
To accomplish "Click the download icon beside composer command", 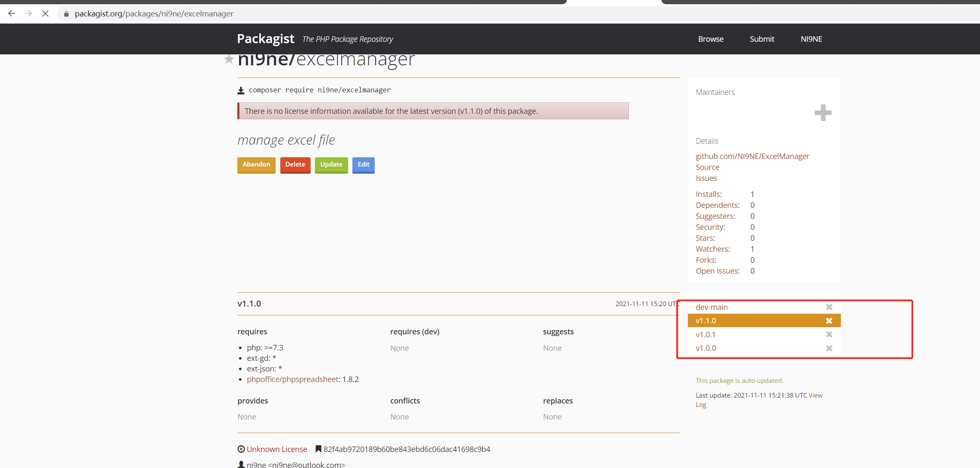I will (x=241, y=90).
